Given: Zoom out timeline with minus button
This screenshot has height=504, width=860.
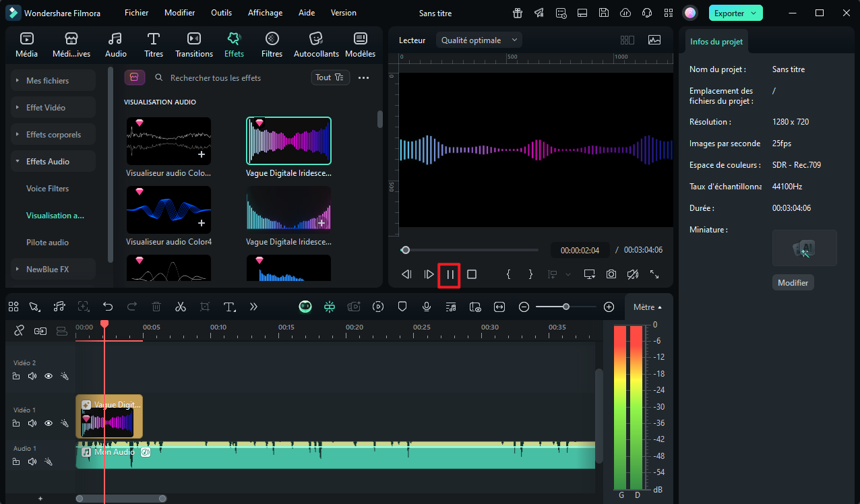Looking at the screenshot, I should pyautogui.click(x=524, y=307).
